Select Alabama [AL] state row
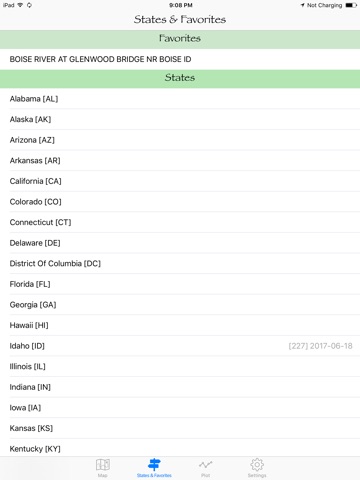This screenshot has width=360, height=480. point(180,99)
